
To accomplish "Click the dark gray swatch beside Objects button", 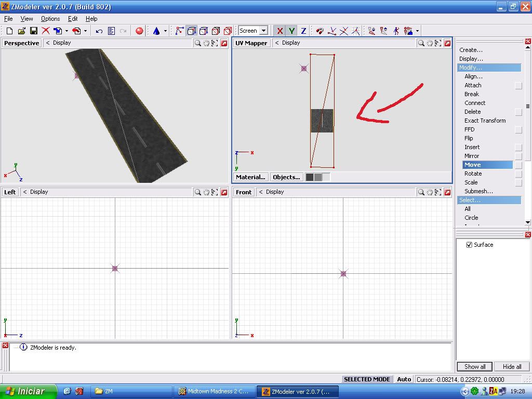I will click(x=310, y=177).
